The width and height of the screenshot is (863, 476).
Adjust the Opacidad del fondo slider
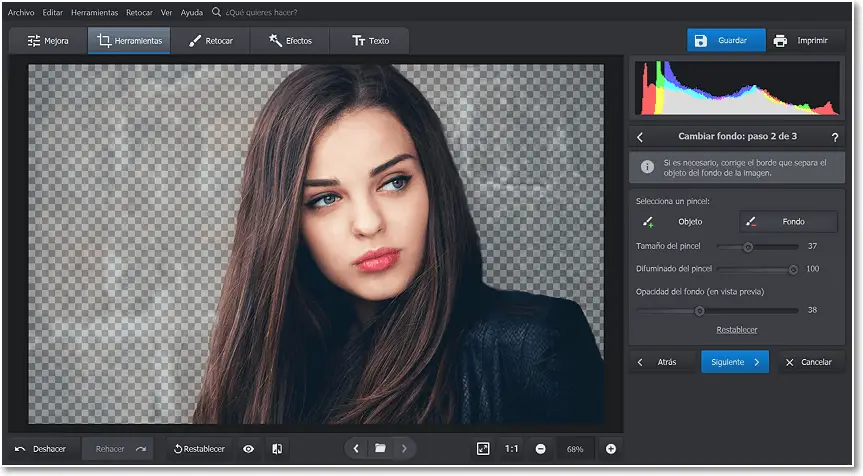[x=717, y=311]
